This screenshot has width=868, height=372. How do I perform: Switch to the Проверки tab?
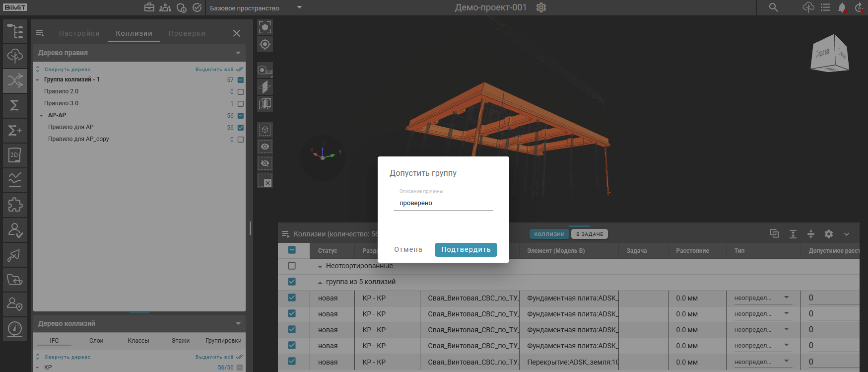tap(187, 33)
